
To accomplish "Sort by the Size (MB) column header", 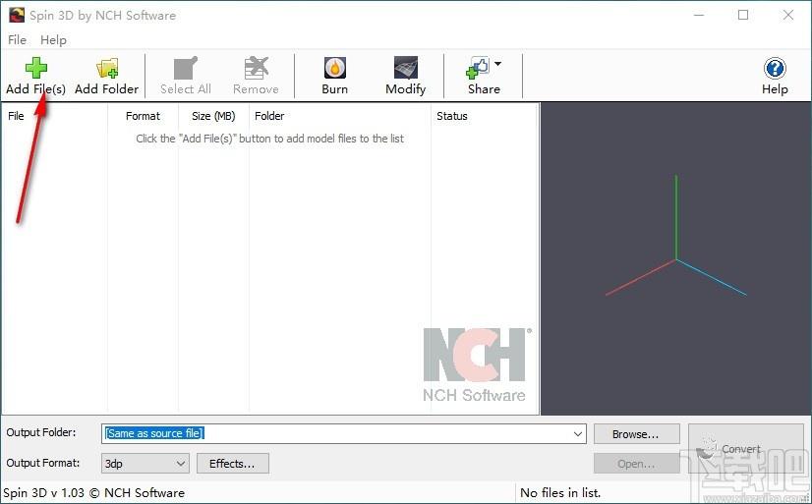I will (213, 116).
